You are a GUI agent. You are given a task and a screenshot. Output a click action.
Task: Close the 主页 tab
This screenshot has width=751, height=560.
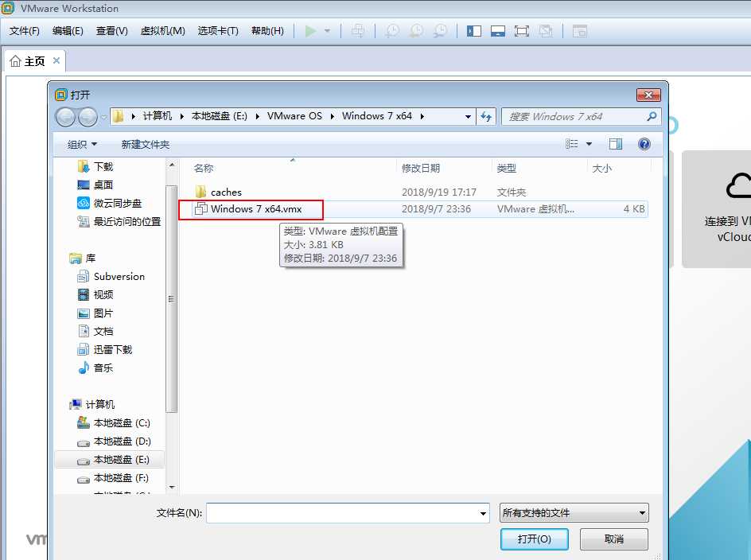tap(56, 60)
